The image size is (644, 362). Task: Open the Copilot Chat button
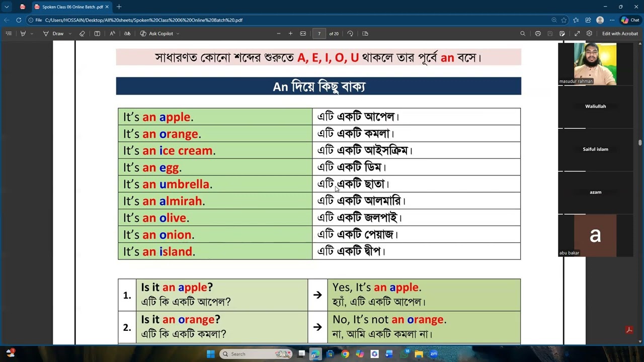pos(630,20)
